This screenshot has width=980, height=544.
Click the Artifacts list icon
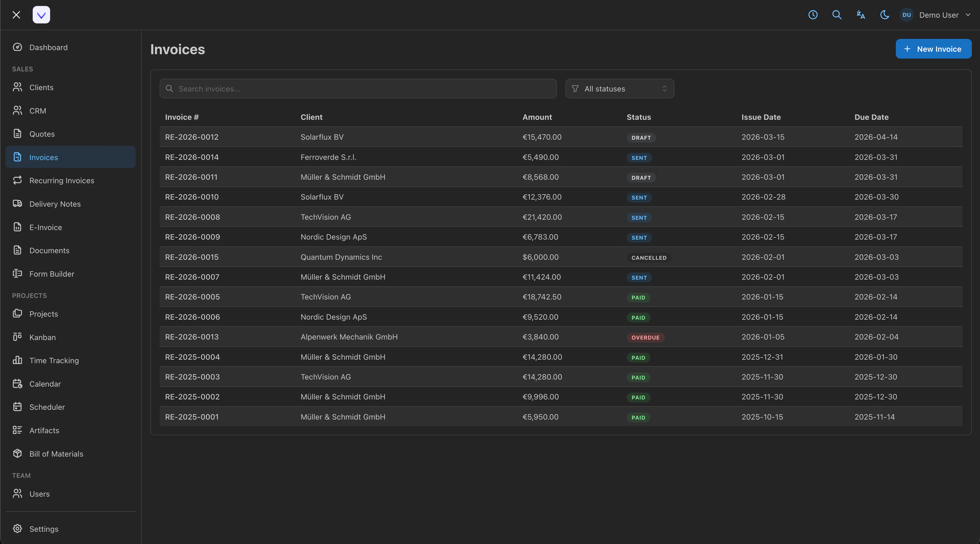[x=17, y=430]
